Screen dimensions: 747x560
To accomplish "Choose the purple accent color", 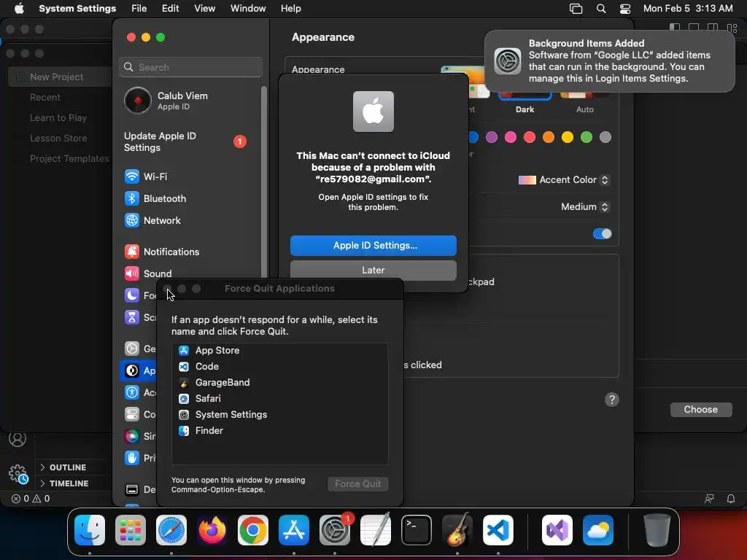I will (x=492, y=138).
